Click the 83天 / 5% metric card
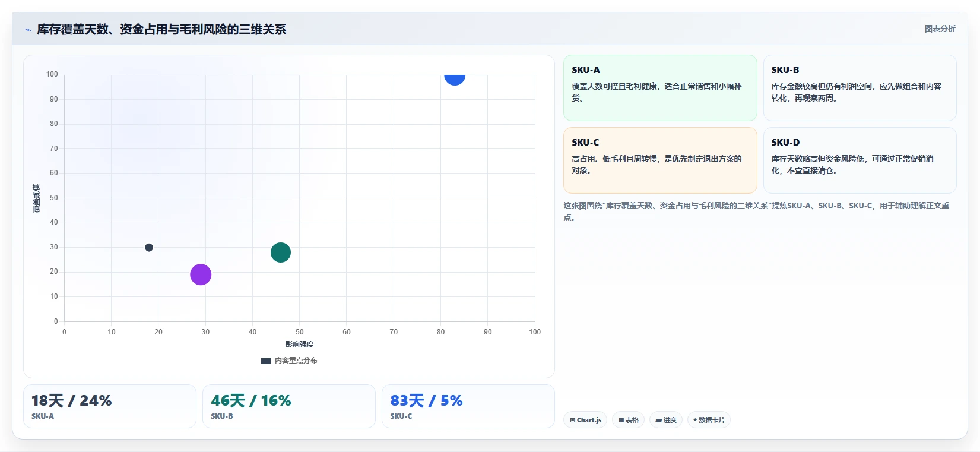This screenshot has height=452, width=980. click(468, 406)
